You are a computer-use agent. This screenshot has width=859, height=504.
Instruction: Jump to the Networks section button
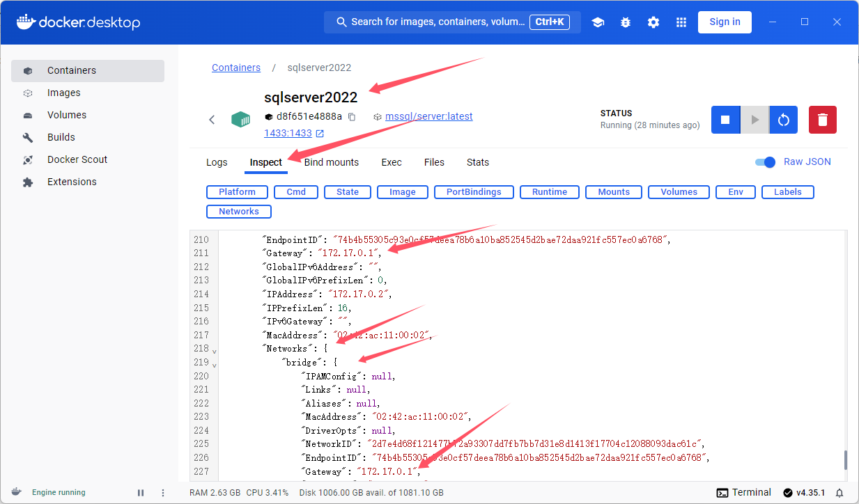pyautogui.click(x=239, y=212)
